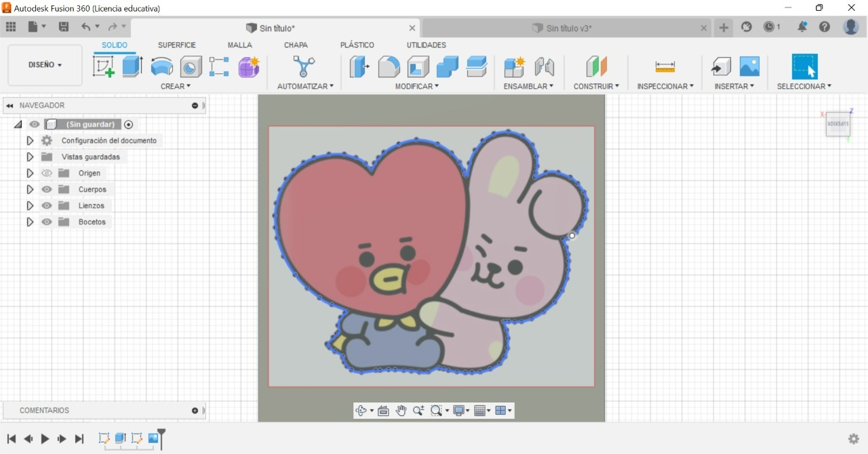Select the Revolve tool
The height and width of the screenshot is (454, 868).
(161, 66)
